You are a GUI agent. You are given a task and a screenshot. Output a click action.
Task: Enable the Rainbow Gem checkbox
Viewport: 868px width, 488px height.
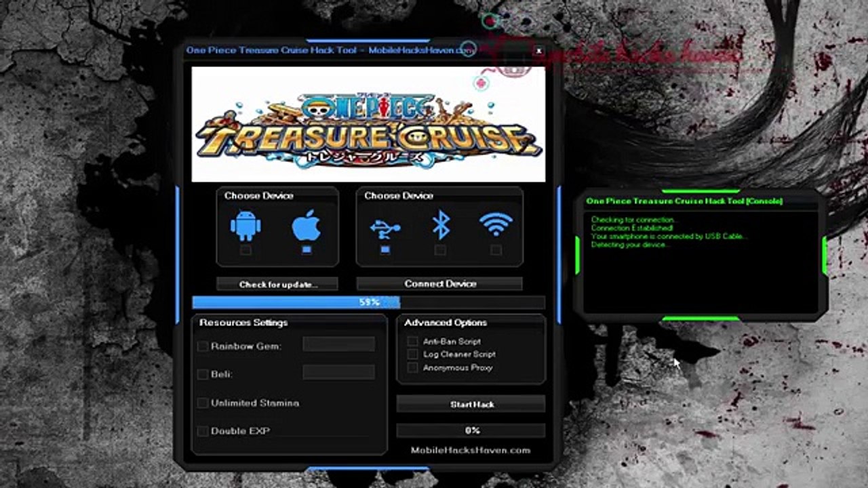click(x=203, y=346)
